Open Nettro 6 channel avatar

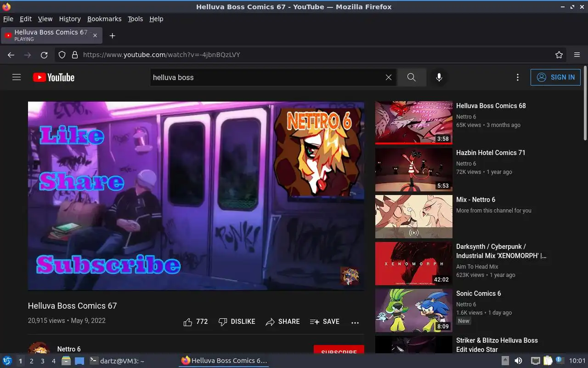39,348
